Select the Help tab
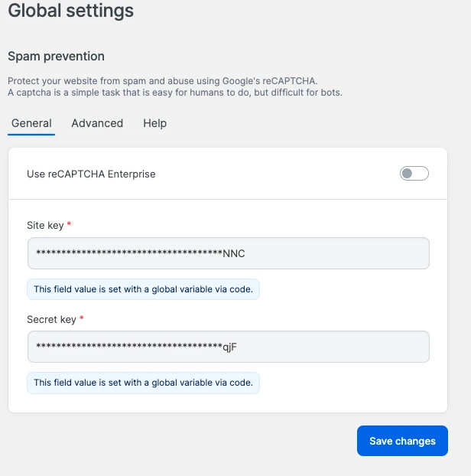This screenshot has width=471, height=476. coord(154,123)
